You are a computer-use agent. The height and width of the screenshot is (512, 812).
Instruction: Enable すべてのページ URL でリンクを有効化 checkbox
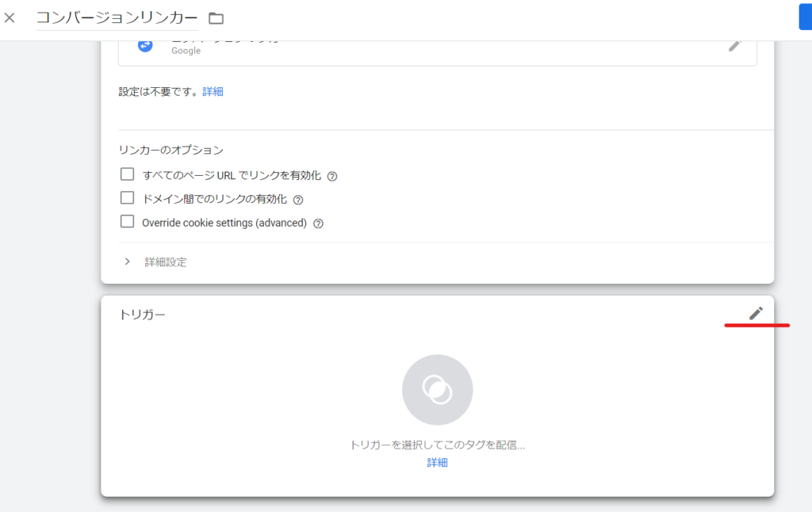click(127, 174)
